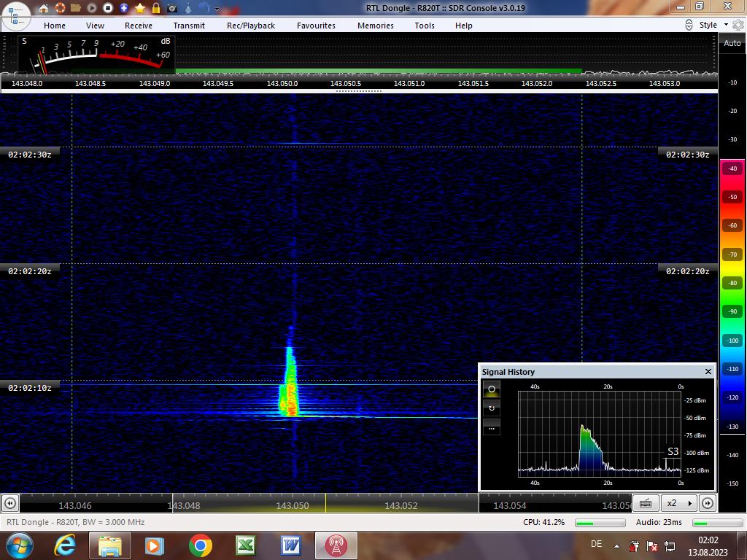Click the green filter bandwidth bar
The width and height of the screenshot is (747, 560).
tap(379, 71)
